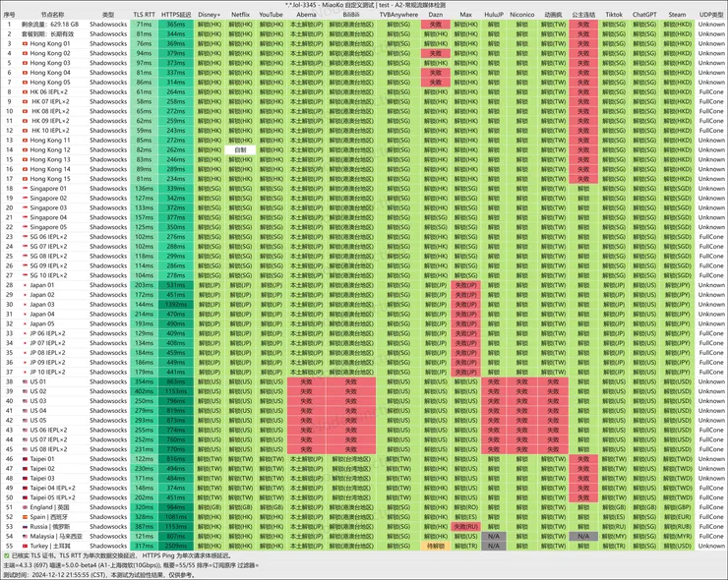Click the flag icon beside SG 10 IEPL×2
The height and width of the screenshot is (580, 728).
coord(25,275)
